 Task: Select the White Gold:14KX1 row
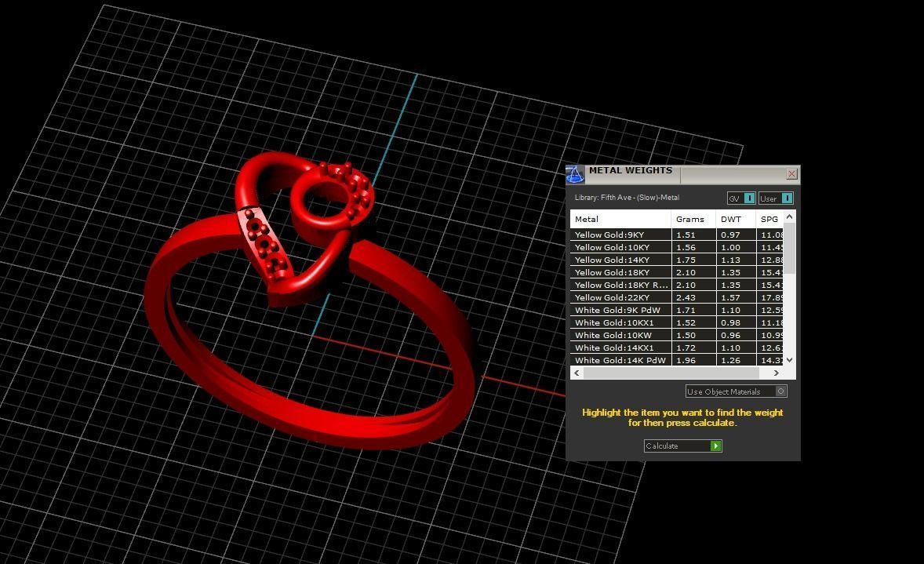676,347
